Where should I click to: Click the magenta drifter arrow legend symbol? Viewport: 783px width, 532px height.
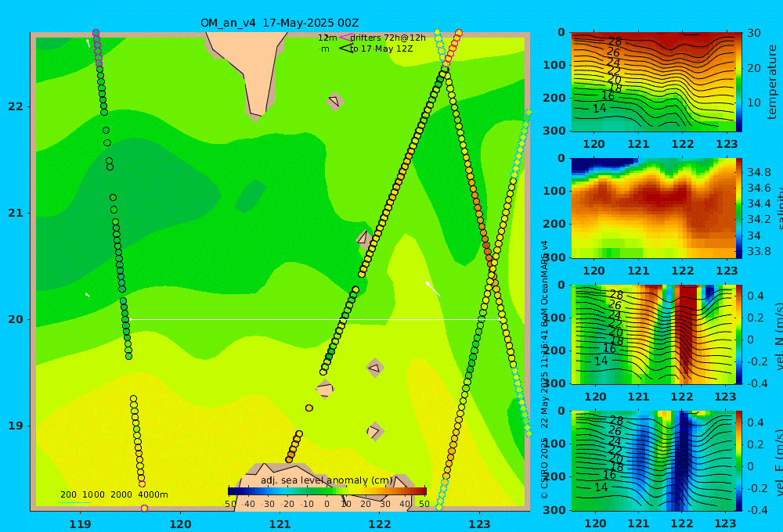point(345,37)
